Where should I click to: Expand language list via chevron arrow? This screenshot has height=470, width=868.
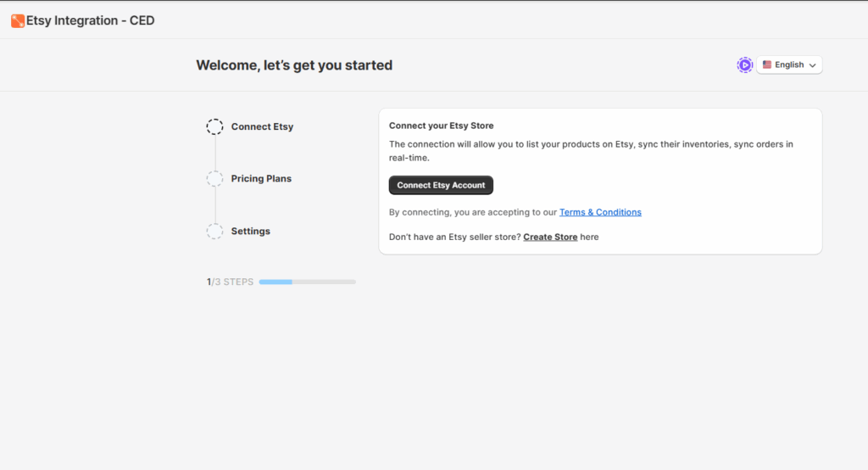[x=813, y=65]
